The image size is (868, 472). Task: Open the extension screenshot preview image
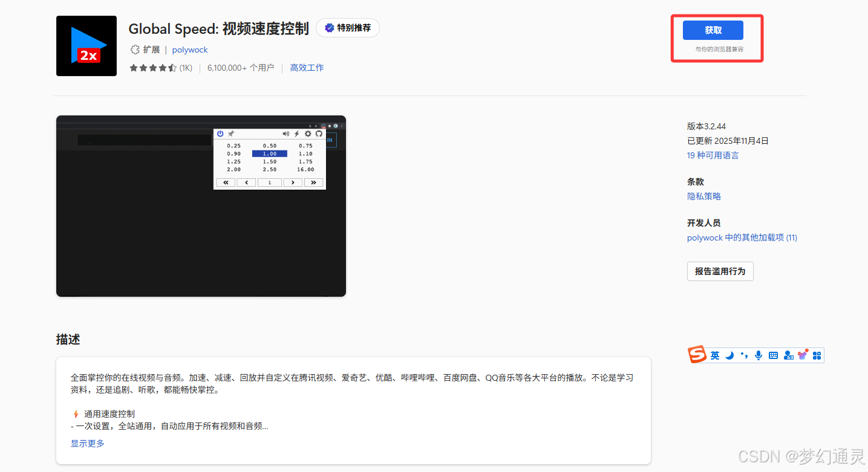point(201,206)
